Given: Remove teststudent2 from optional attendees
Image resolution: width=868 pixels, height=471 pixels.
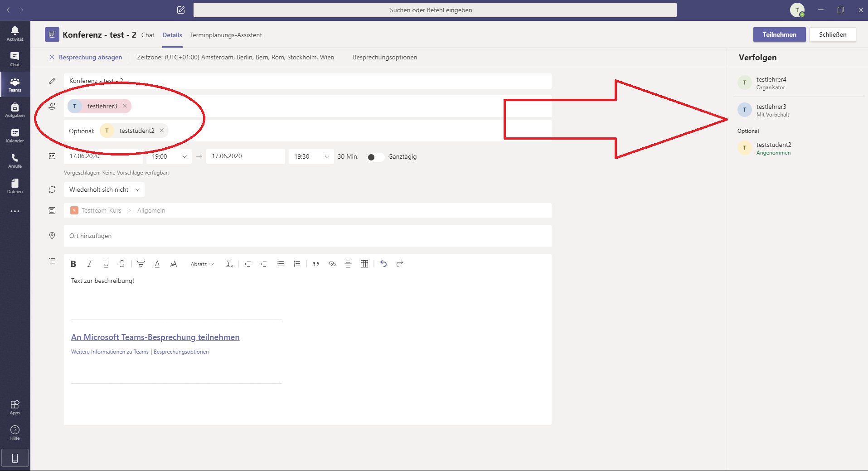Looking at the screenshot, I should [x=162, y=131].
